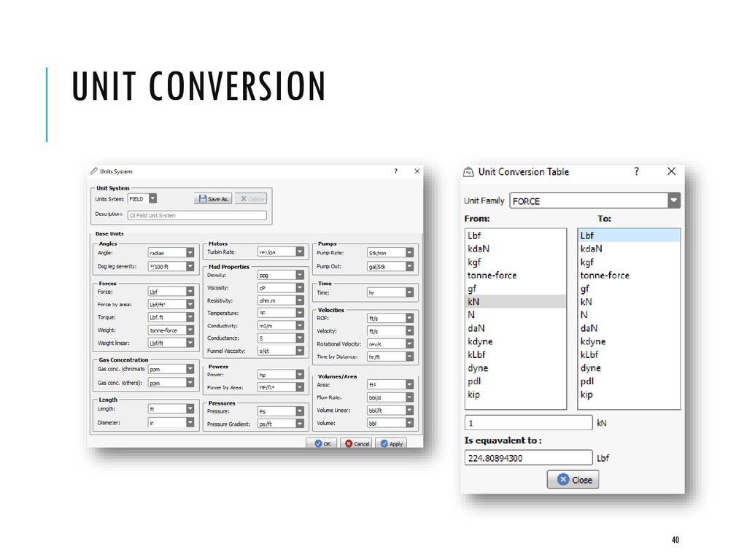Image resolution: width=747 pixels, height=560 pixels.
Task: Open the Gas conc. (chromato) dropdown
Action: (x=190, y=369)
